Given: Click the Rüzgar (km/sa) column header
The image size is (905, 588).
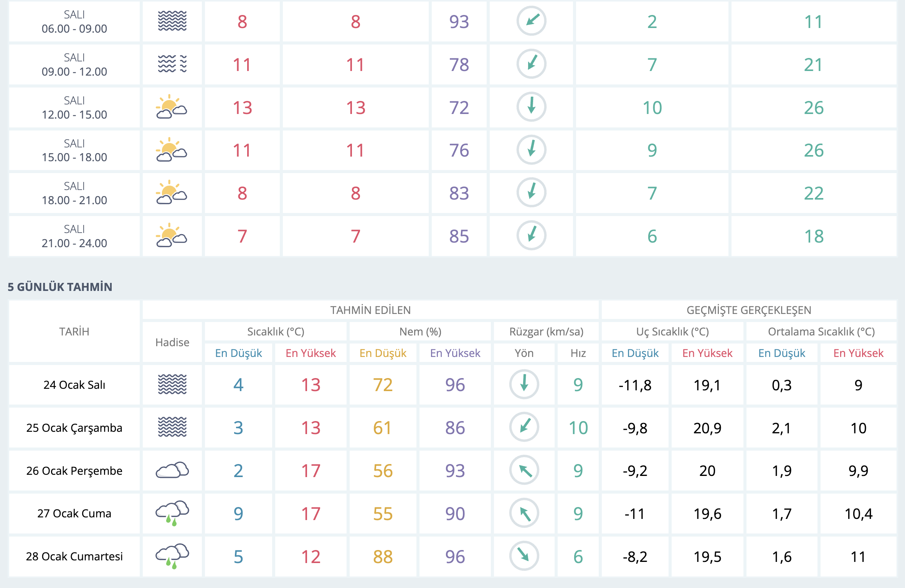Looking at the screenshot, I should (x=546, y=332).
